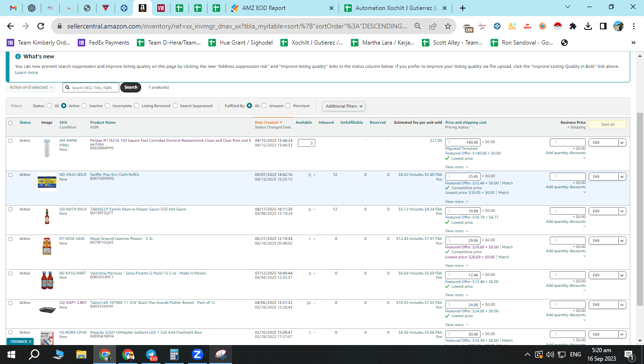This screenshot has width=644, height=364.
Task: Expand View more for TableCraft basket row
Action: [456, 325]
